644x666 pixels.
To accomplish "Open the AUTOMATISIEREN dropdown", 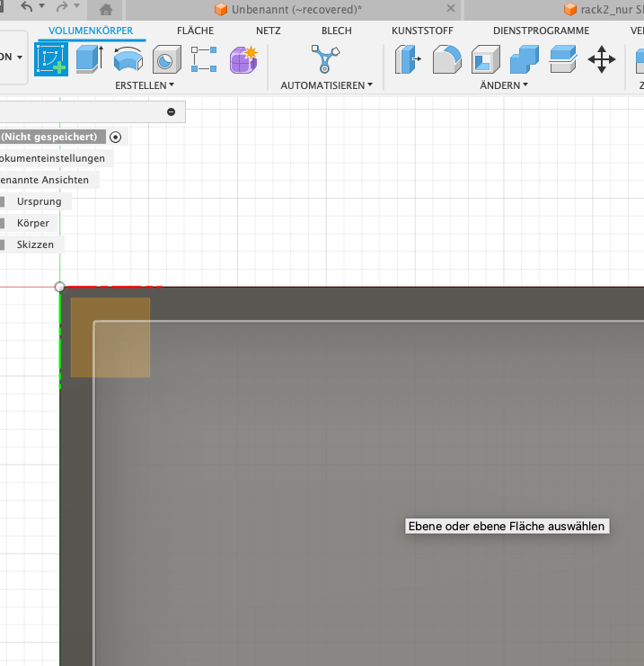I will tap(326, 85).
